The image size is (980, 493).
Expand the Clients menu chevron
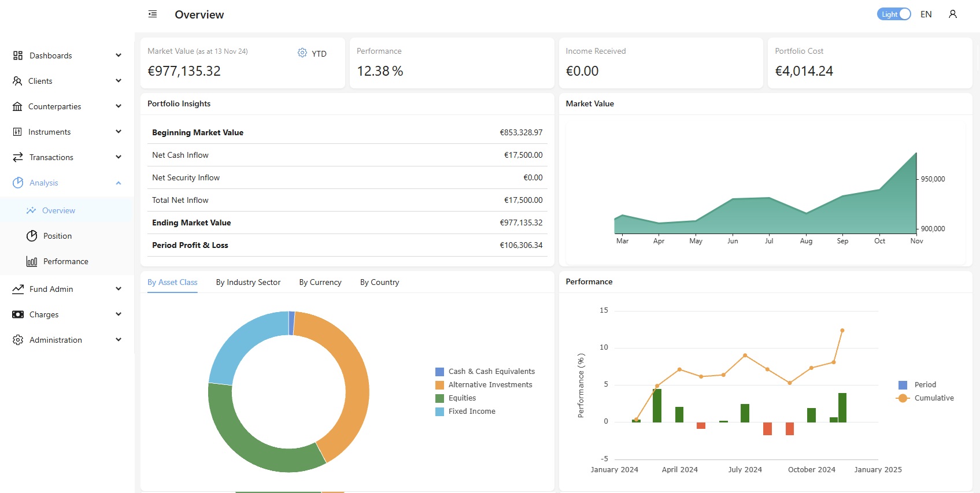click(x=119, y=81)
